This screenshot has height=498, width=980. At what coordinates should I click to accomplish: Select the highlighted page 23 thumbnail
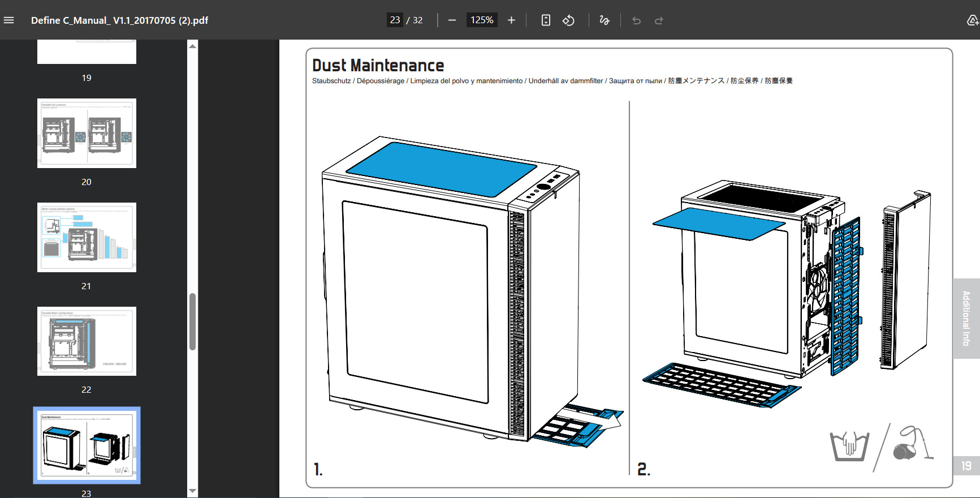click(x=87, y=445)
